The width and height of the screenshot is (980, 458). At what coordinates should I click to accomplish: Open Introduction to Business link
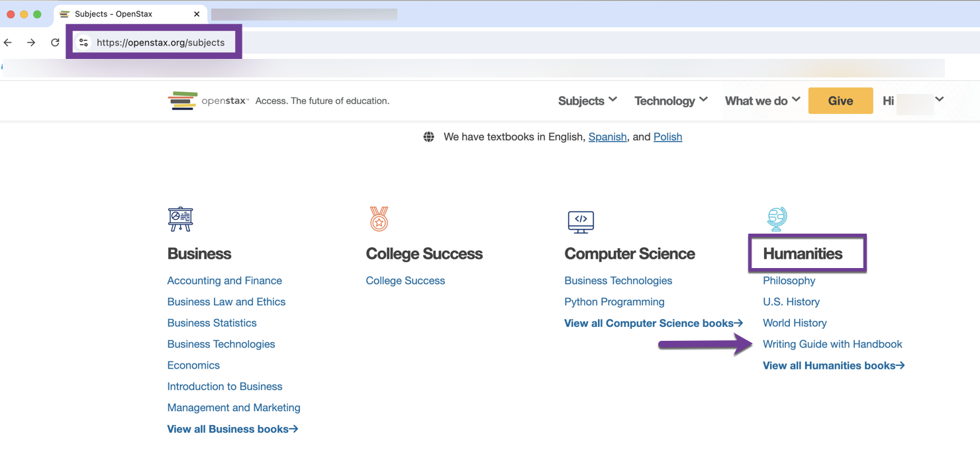[224, 387]
